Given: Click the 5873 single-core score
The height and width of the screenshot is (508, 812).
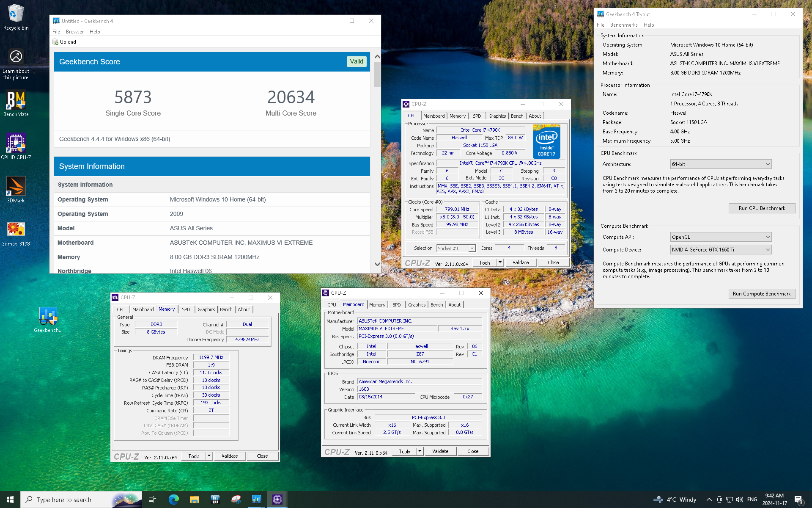Looking at the screenshot, I should (x=133, y=97).
